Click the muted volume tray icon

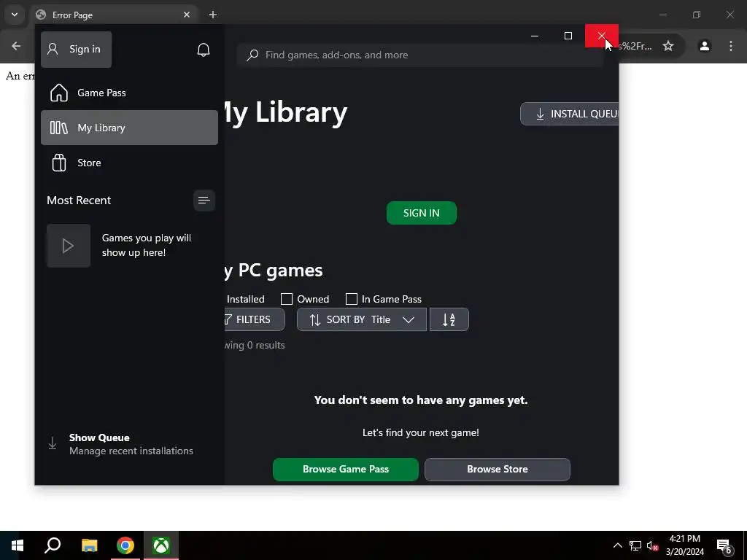pyautogui.click(x=652, y=545)
